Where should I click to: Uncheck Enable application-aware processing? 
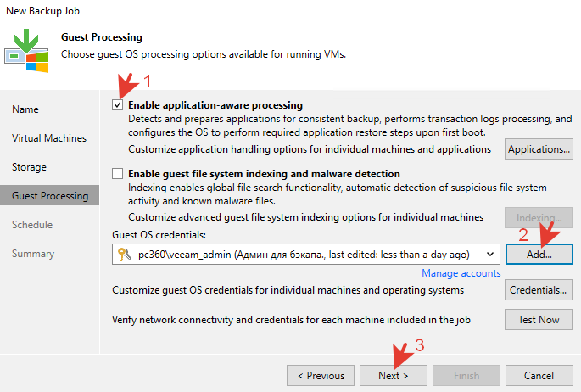coord(118,105)
